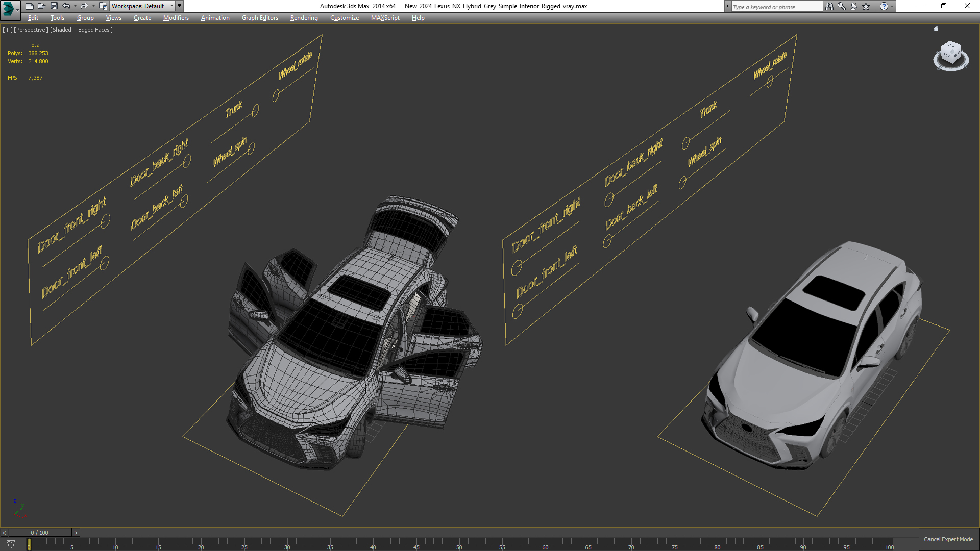Click the Communication Center satellite icon
980x551 pixels.
[854, 6]
